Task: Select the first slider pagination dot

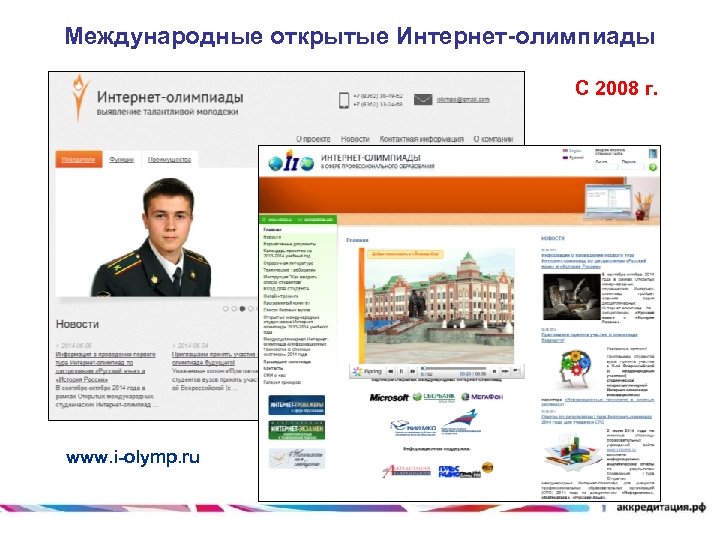Action: 225,309
